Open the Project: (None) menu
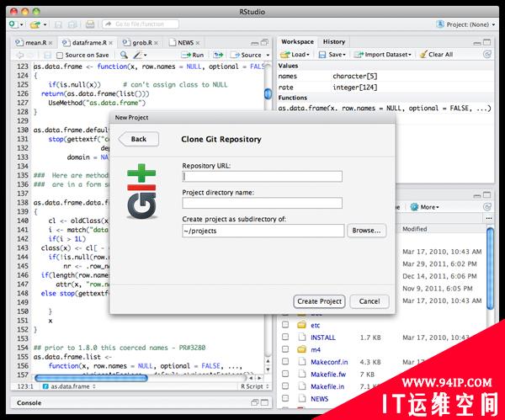This screenshot has width=505, height=420. 465,24
